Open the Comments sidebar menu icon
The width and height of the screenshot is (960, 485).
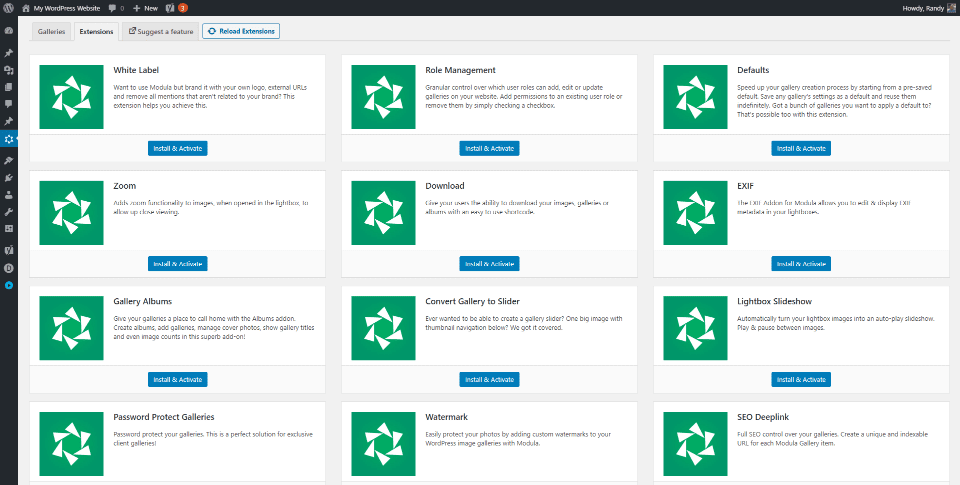[8, 104]
